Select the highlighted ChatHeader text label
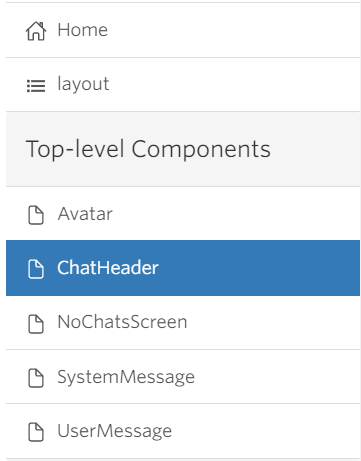 coord(108,268)
